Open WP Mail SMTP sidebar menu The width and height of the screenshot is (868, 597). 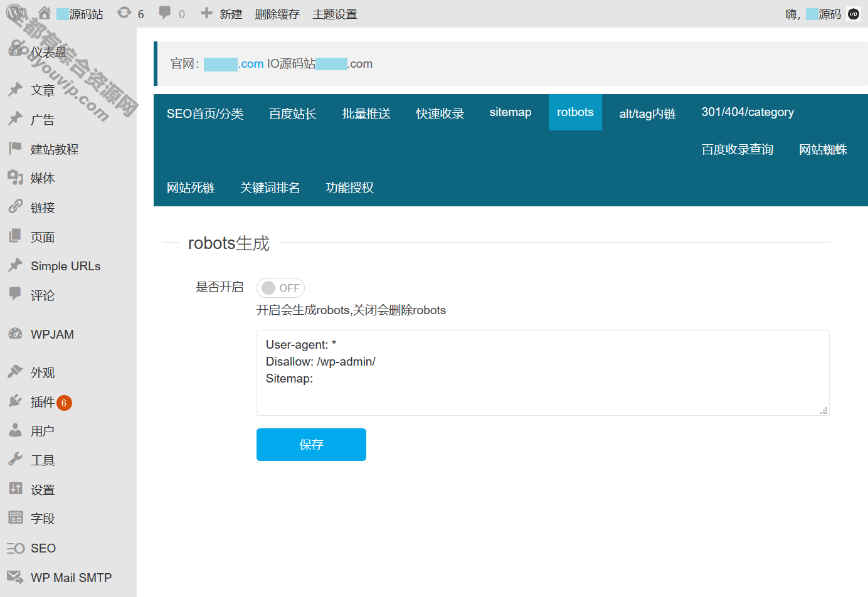71,578
